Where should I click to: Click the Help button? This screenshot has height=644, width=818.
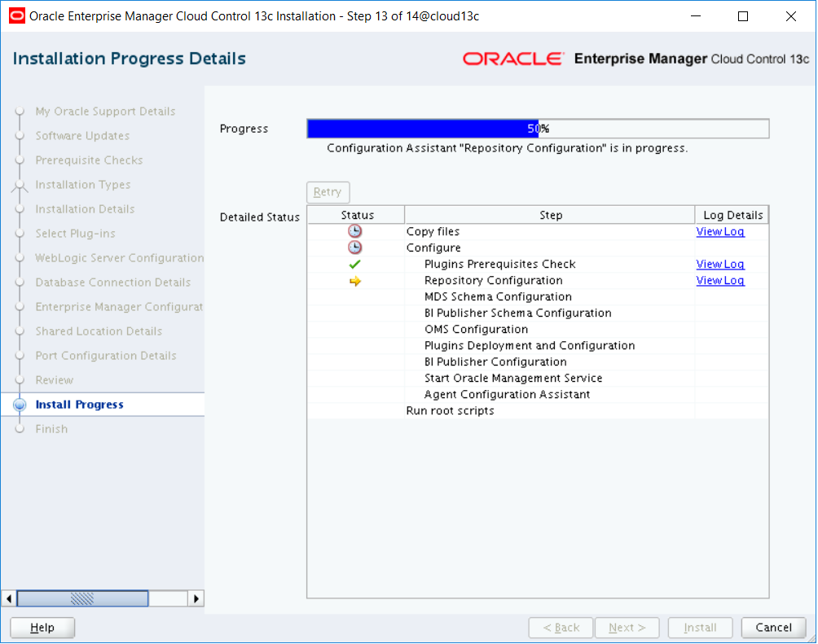click(x=42, y=628)
